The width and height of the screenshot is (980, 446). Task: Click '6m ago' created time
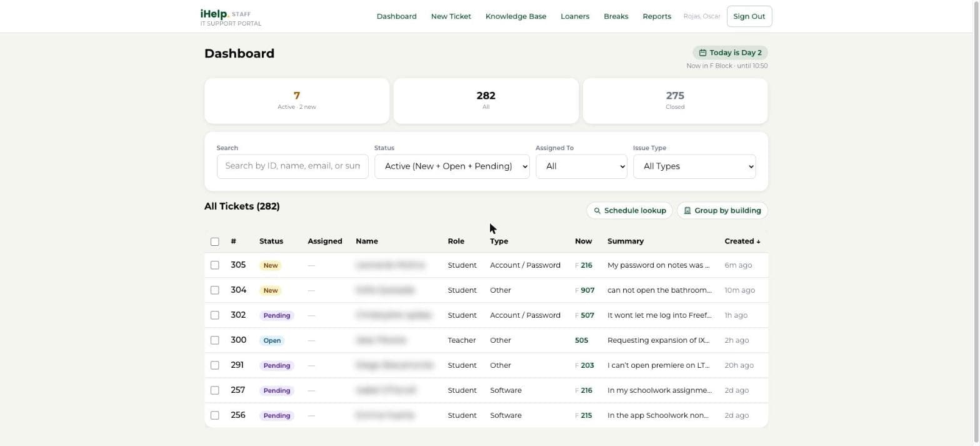[738, 265]
